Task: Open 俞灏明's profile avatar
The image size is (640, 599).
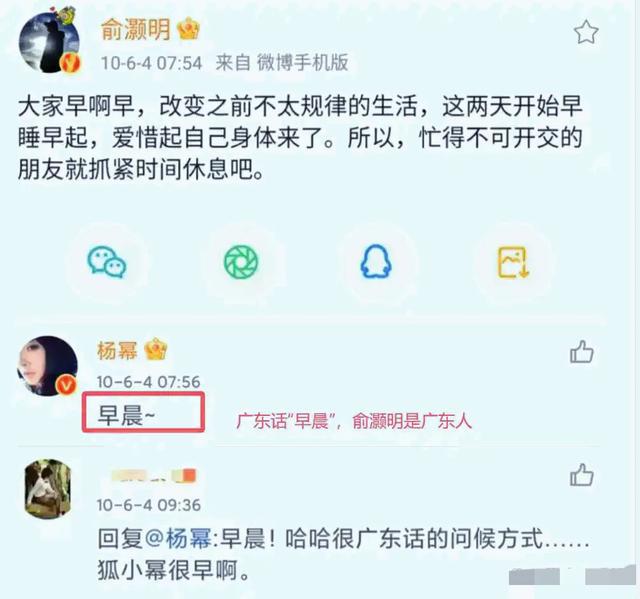Action: (x=50, y=41)
